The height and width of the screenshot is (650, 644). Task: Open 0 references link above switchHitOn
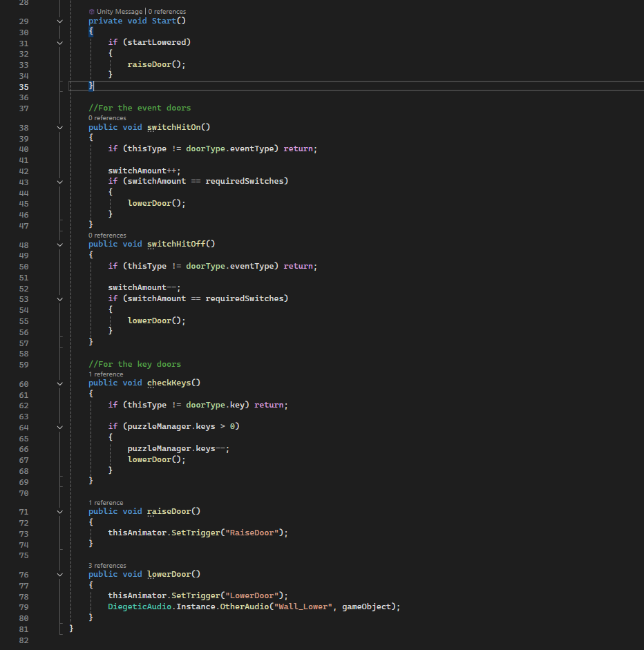(x=107, y=118)
